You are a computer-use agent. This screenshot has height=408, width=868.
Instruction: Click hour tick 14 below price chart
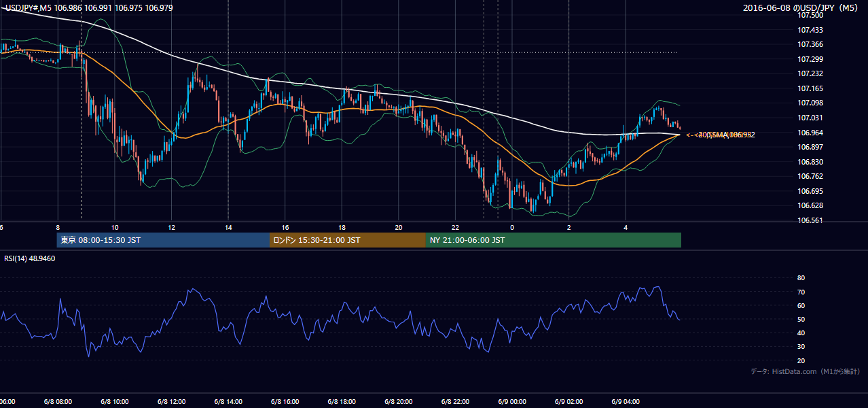click(228, 227)
